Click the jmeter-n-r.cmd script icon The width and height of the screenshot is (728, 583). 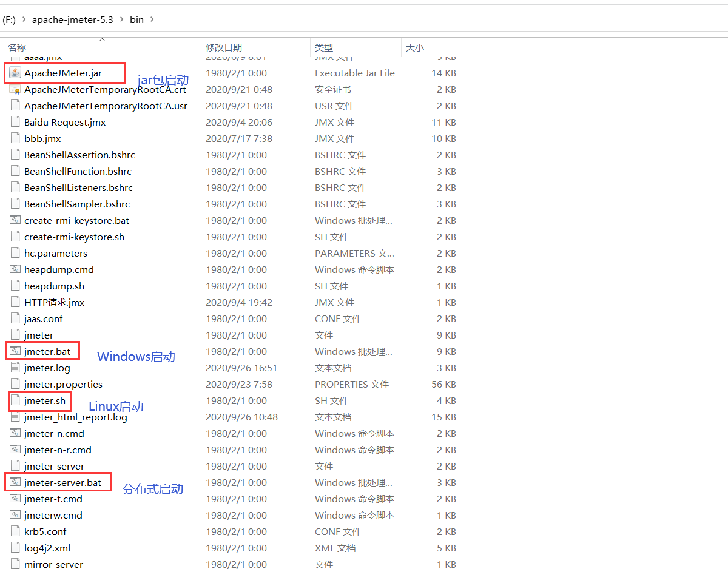15,450
